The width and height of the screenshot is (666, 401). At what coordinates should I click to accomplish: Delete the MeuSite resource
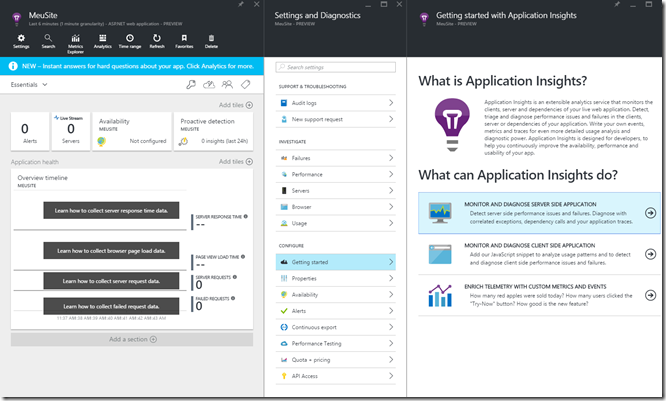click(212, 42)
